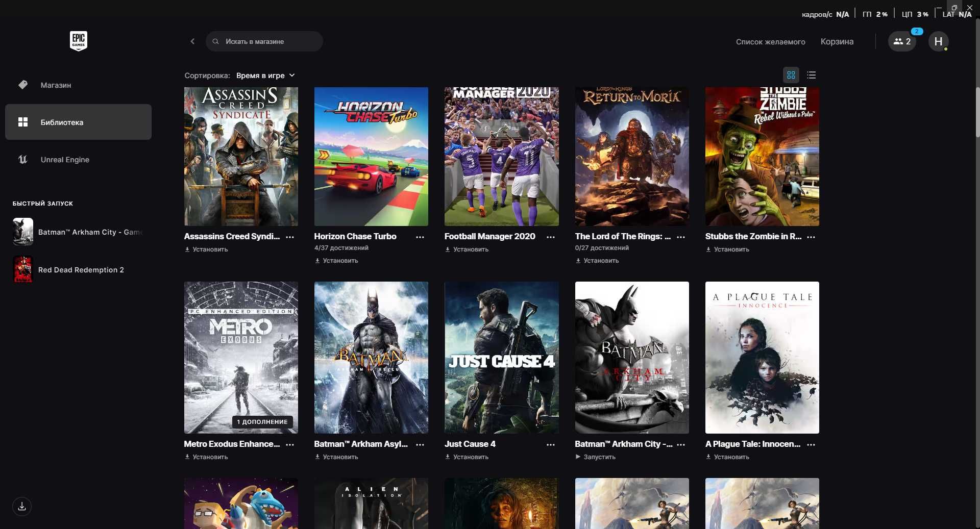Click 4/37 достижений under Horizon Chase Turbo
This screenshot has width=980, height=529.
coord(341,248)
